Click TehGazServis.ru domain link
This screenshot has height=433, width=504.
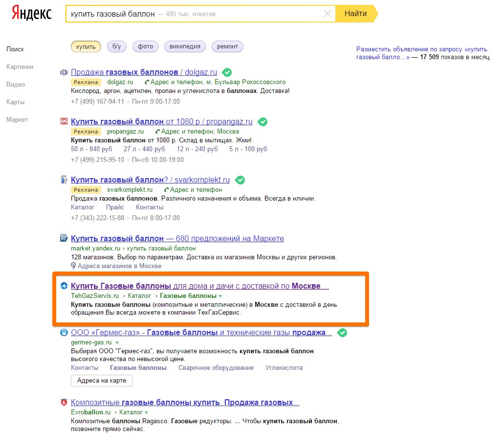coord(95,296)
